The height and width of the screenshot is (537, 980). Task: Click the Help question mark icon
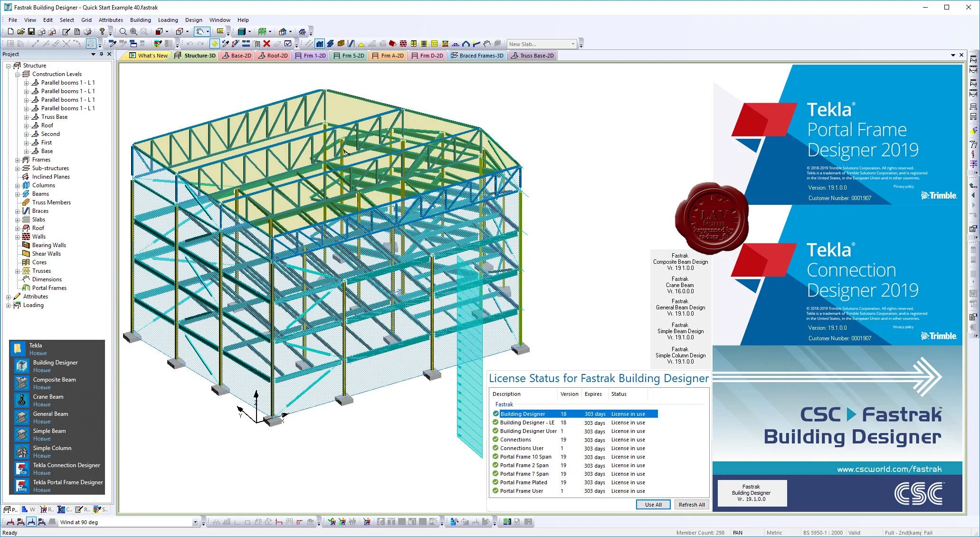102,31
